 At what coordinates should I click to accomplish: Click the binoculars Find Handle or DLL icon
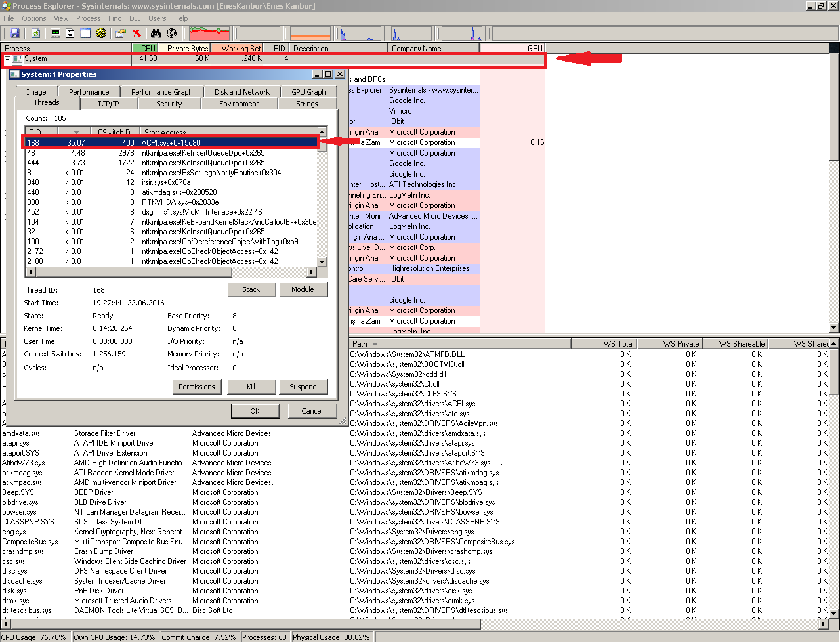(156, 33)
